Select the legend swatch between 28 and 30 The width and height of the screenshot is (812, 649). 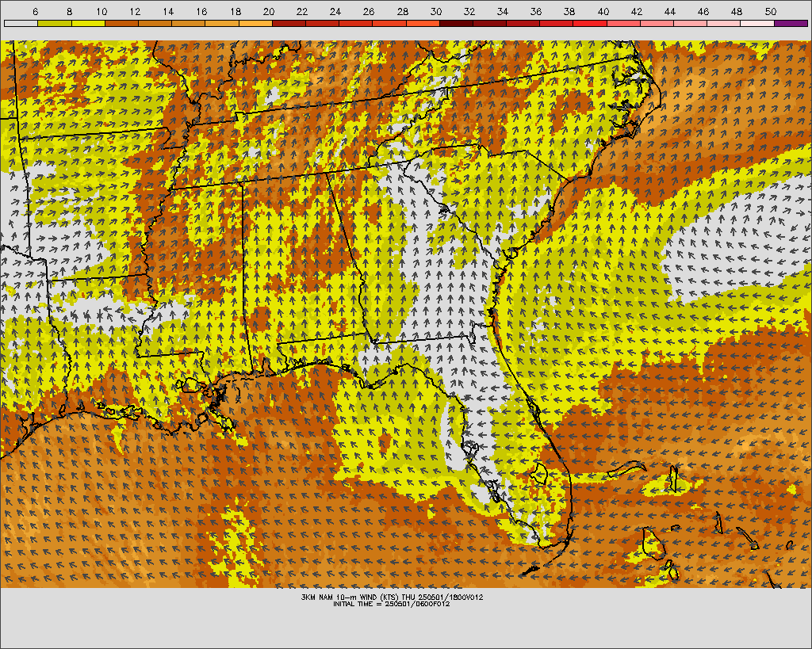pos(423,23)
